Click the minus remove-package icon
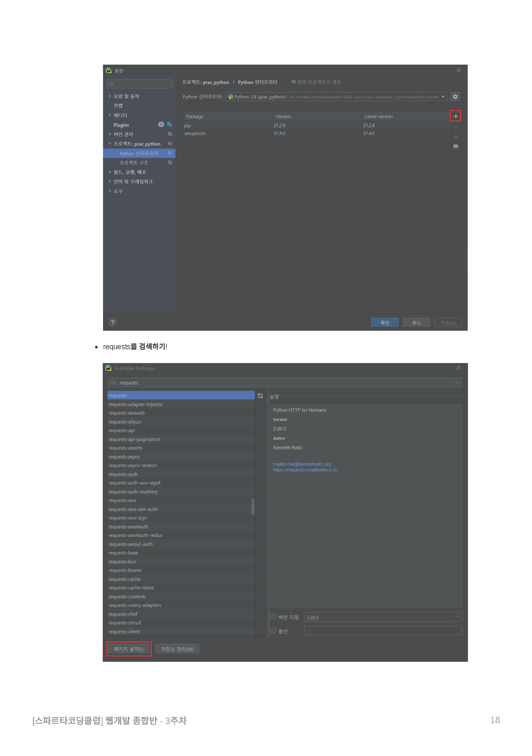Viewport: 532px width, 756px height. [x=456, y=127]
